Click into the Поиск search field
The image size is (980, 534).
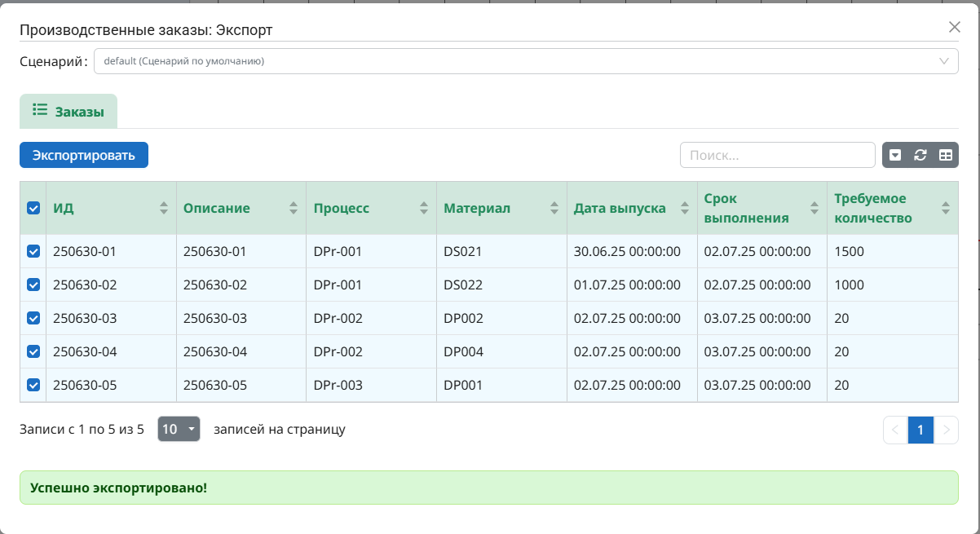(x=777, y=155)
